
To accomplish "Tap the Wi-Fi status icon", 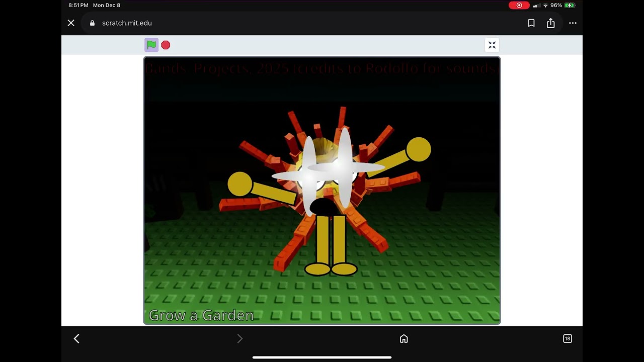I will (x=545, y=6).
